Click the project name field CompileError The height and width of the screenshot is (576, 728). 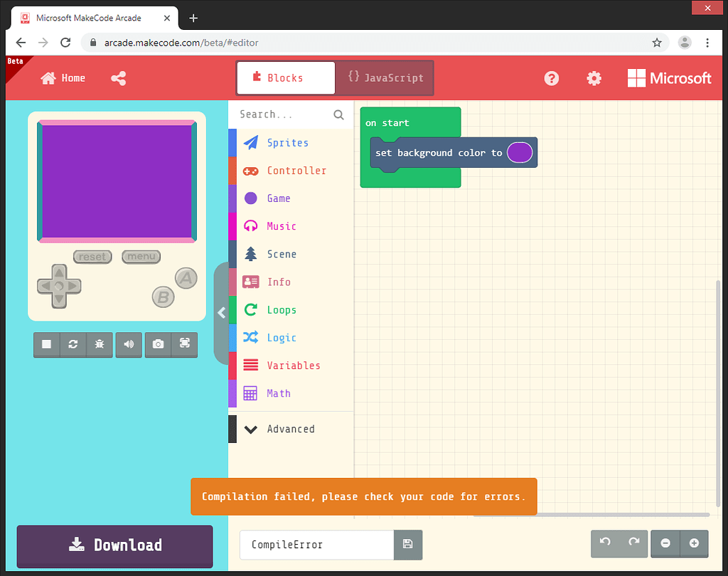(316, 545)
